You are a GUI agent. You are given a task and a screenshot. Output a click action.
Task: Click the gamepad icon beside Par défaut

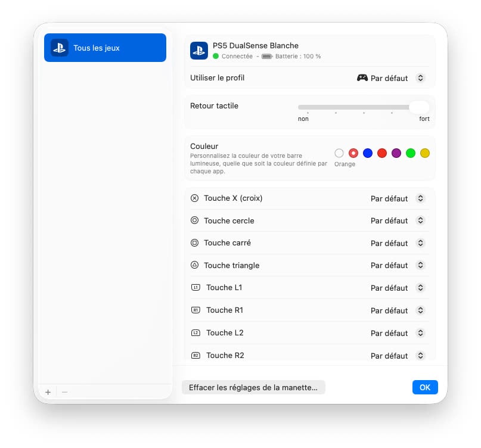click(362, 78)
